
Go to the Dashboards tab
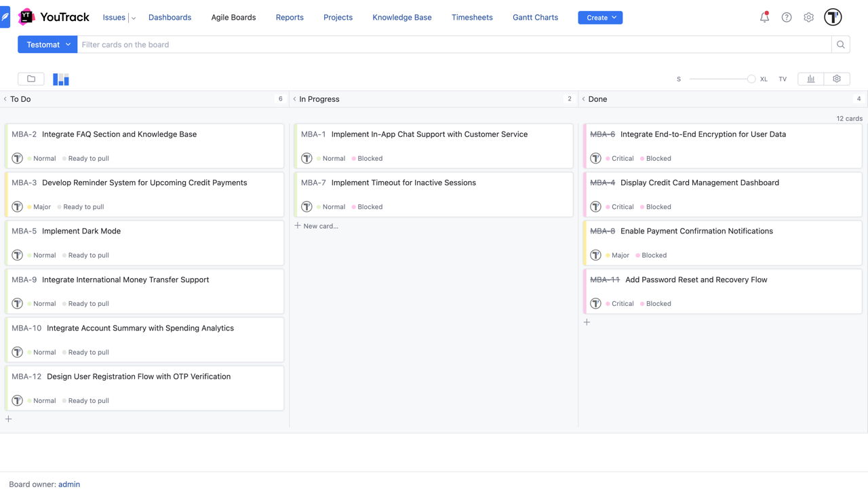170,18
